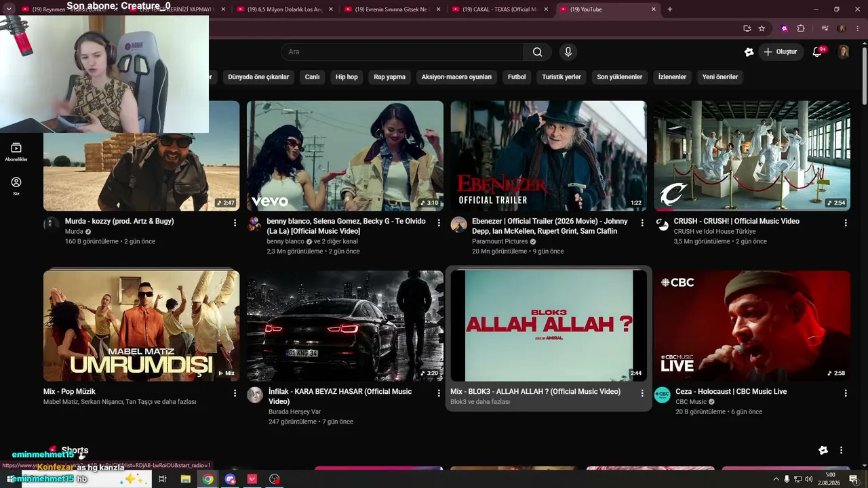Open CBC Music channel avatar

[662, 394]
